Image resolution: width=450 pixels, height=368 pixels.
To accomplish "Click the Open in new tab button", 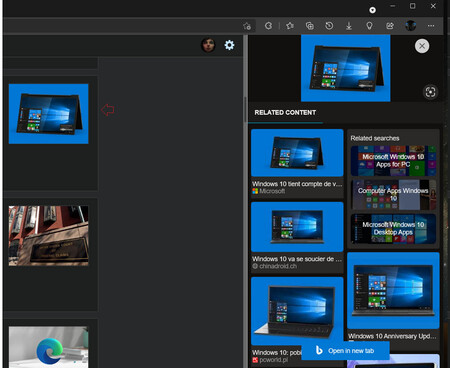I will [x=345, y=351].
